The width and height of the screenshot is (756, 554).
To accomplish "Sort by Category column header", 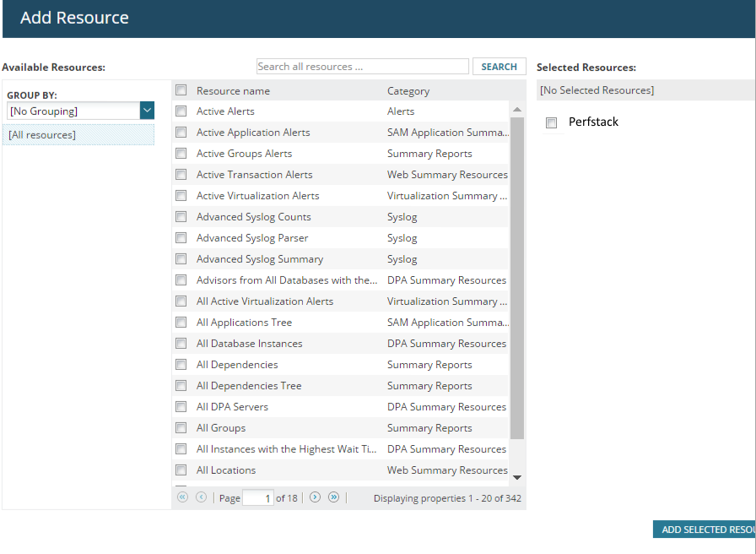I will pos(408,90).
